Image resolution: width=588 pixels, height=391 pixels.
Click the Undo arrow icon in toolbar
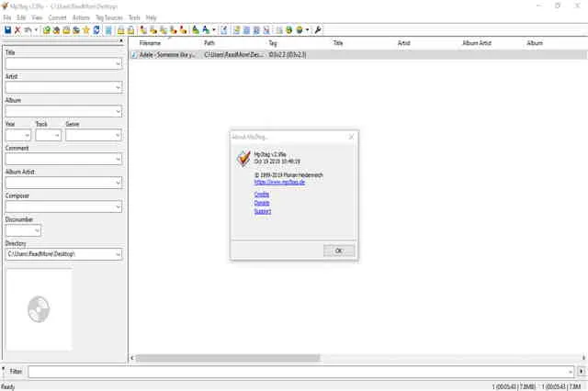click(28, 30)
